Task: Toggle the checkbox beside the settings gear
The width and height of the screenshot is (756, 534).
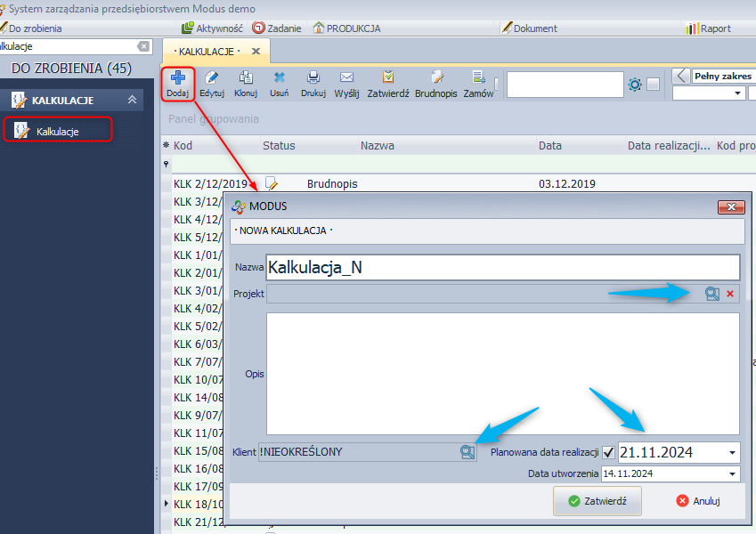Action: (x=654, y=85)
